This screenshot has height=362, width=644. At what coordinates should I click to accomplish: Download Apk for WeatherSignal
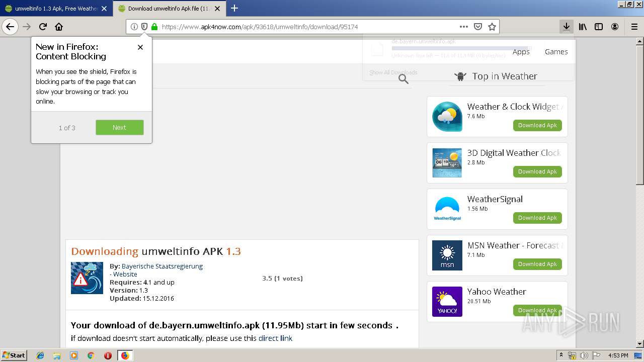click(537, 218)
